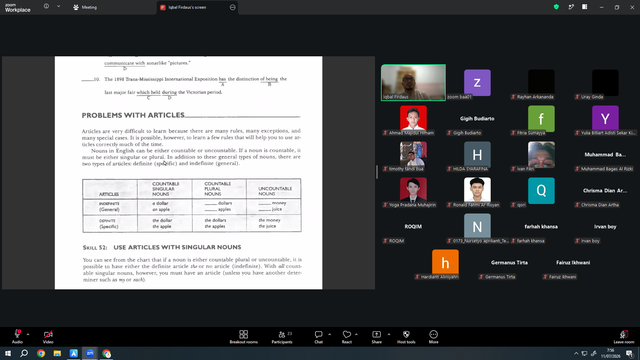The height and width of the screenshot is (360, 640).
Task: Select farhah khansa participant tile
Action: (x=541, y=226)
